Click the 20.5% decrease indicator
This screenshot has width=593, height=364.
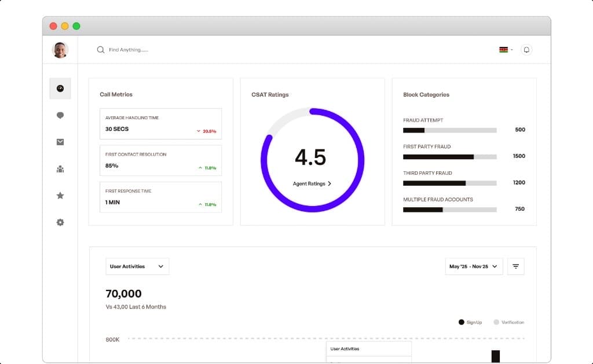click(207, 131)
